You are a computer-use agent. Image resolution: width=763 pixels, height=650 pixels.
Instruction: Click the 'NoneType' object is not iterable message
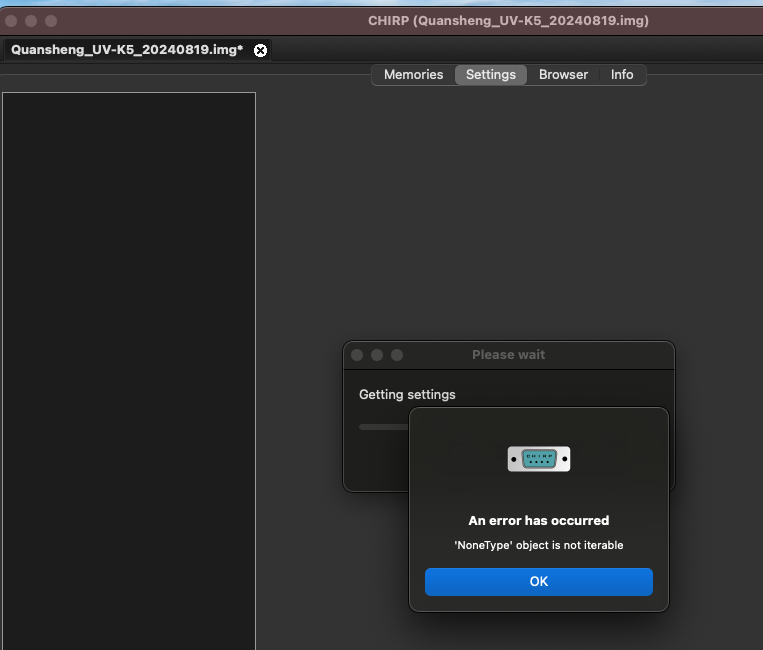pos(539,545)
